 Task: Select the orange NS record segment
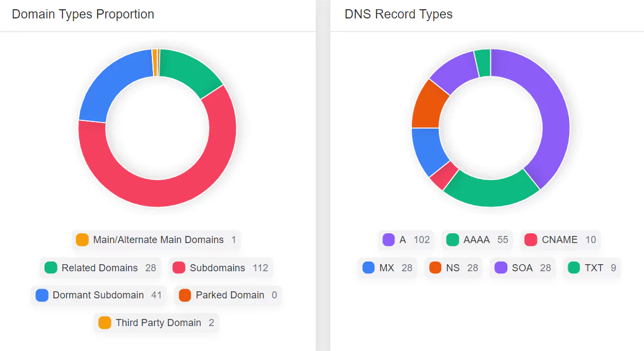[429, 105]
